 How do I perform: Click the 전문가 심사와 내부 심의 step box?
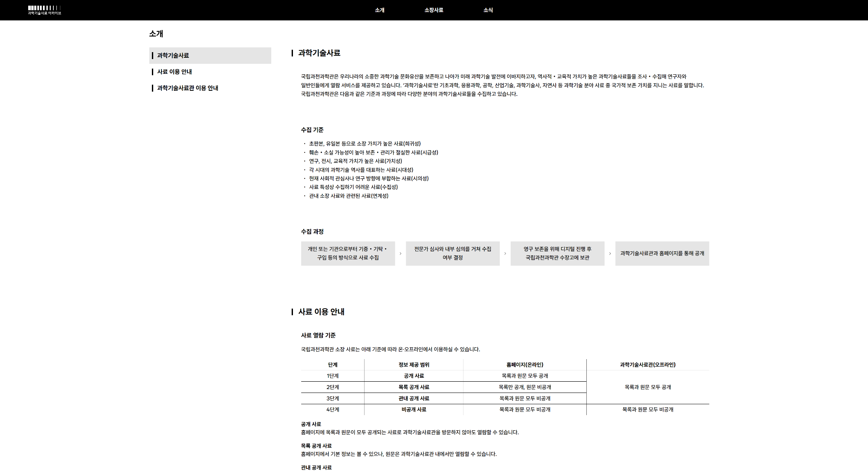click(x=453, y=254)
